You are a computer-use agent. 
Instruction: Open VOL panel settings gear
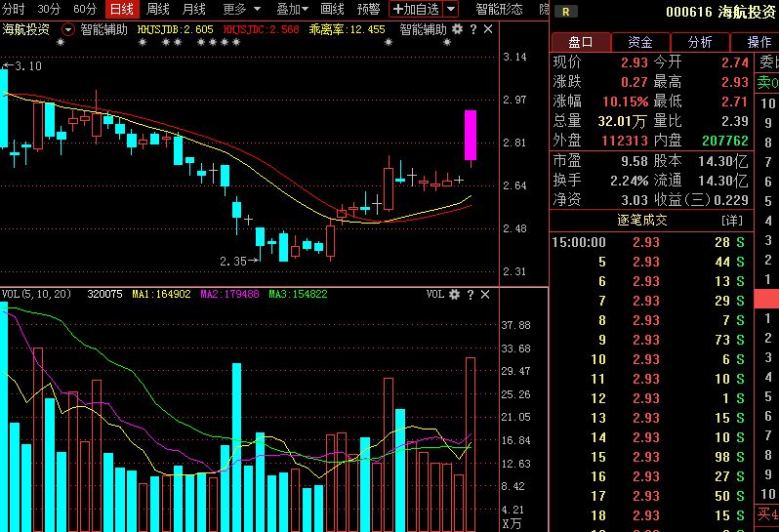[454, 294]
